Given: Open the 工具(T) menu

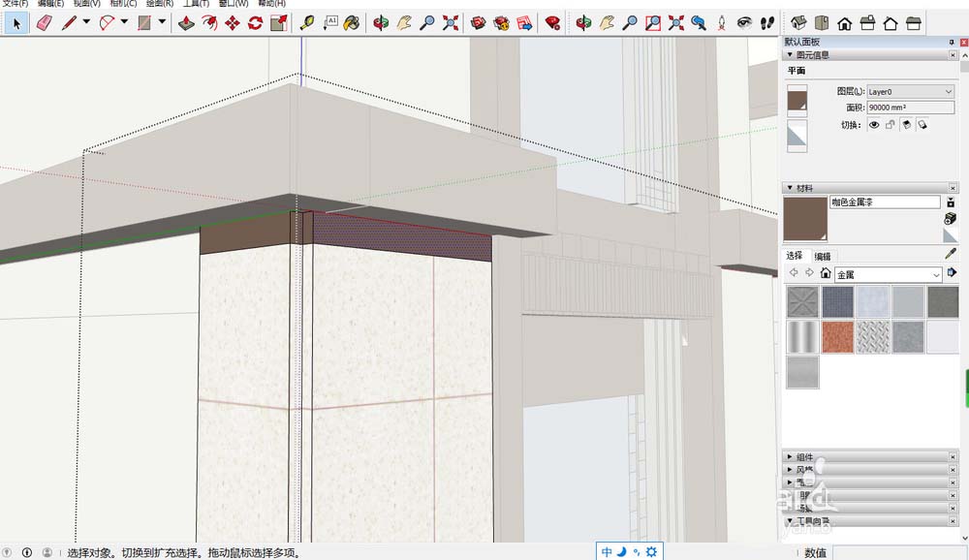Looking at the screenshot, I should click(x=196, y=3).
